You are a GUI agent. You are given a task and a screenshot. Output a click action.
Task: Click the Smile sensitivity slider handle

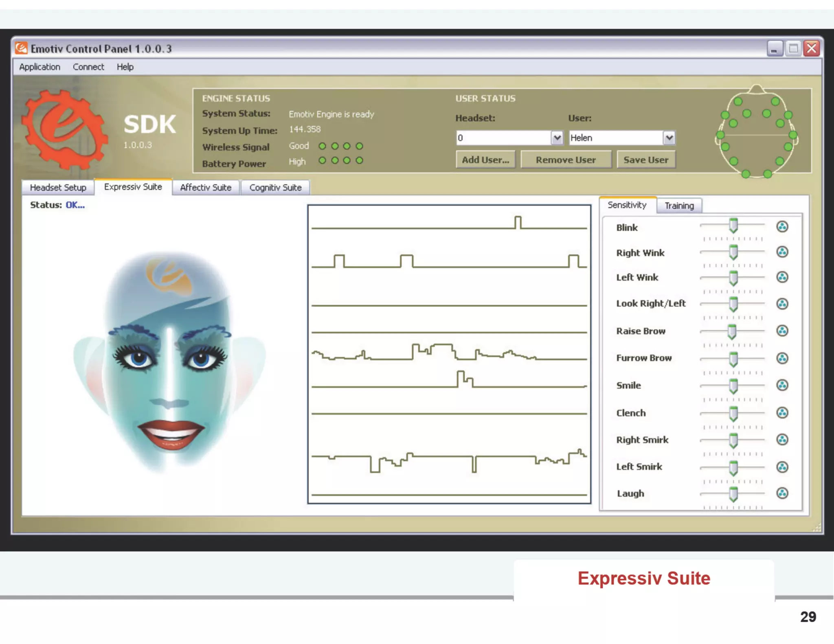click(x=733, y=386)
